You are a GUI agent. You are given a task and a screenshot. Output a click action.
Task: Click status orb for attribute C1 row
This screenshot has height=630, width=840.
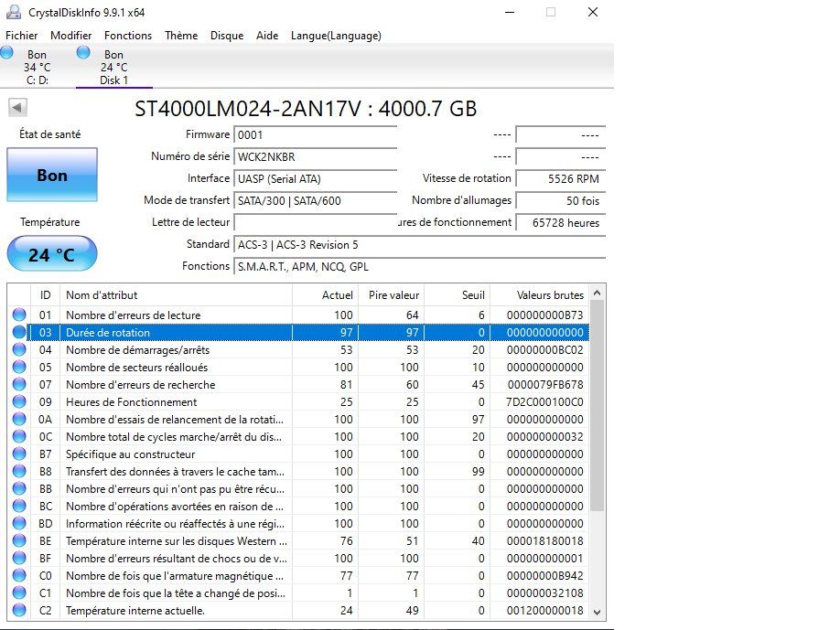tap(19, 593)
